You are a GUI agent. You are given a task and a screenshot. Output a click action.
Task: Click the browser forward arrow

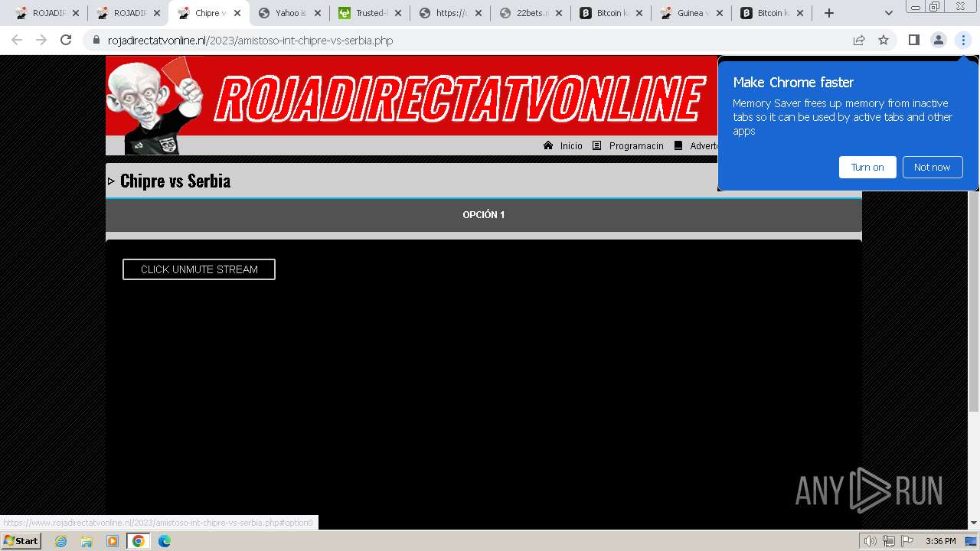click(41, 41)
